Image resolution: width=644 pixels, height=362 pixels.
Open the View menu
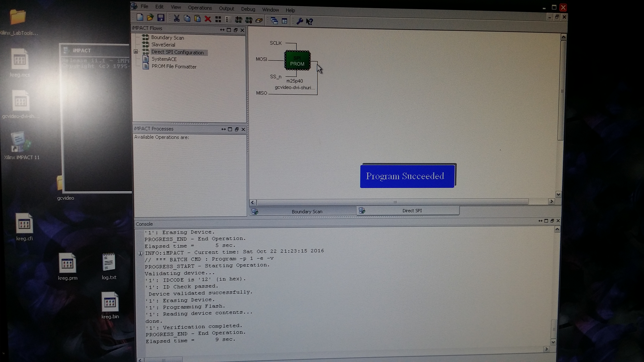pos(176,7)
